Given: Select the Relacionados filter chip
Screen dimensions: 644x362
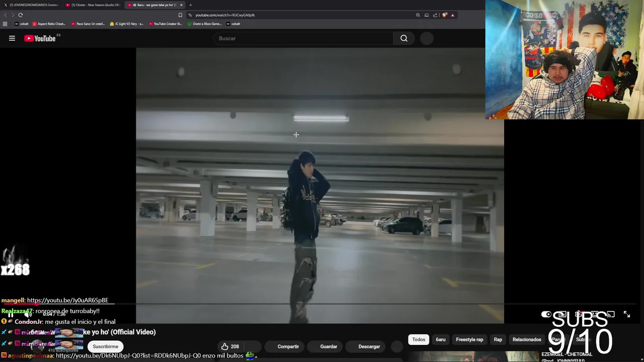Looking at the screenshot, I should coord(527,339).
